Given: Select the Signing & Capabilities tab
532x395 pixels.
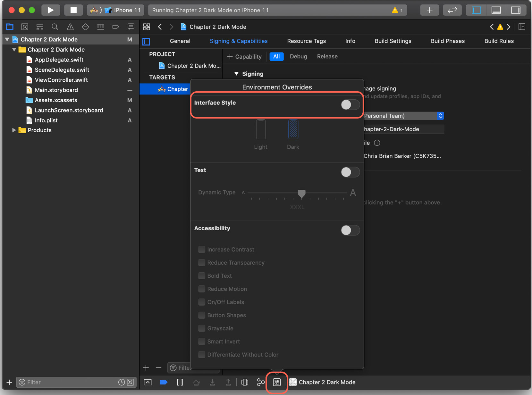Looking at the screenshot, I should tap(239, 41).
